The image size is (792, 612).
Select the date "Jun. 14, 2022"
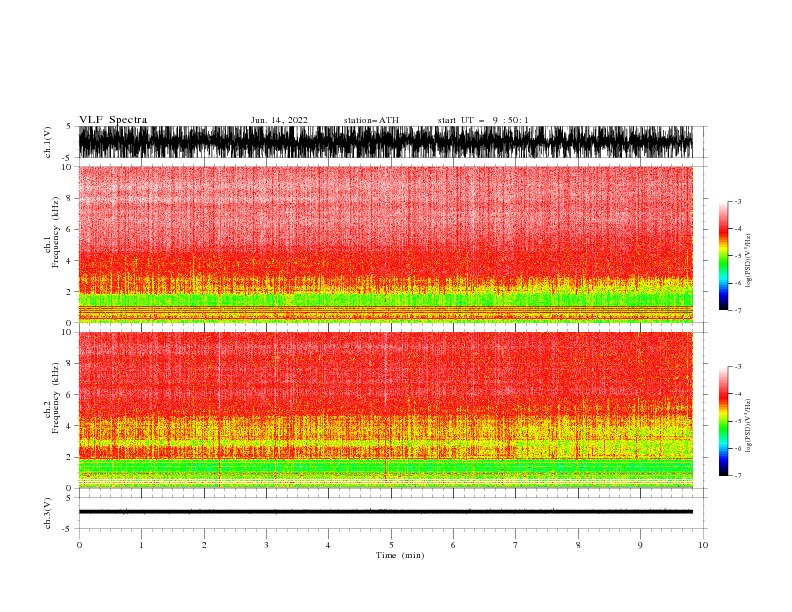279,120
